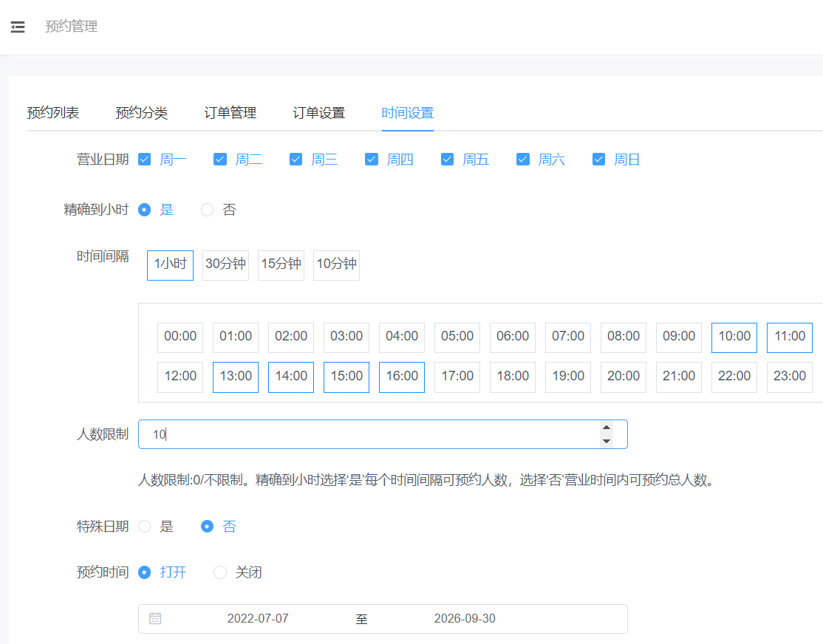
Task: Set time interval to 30分钟
Action: tap(225, 266)
